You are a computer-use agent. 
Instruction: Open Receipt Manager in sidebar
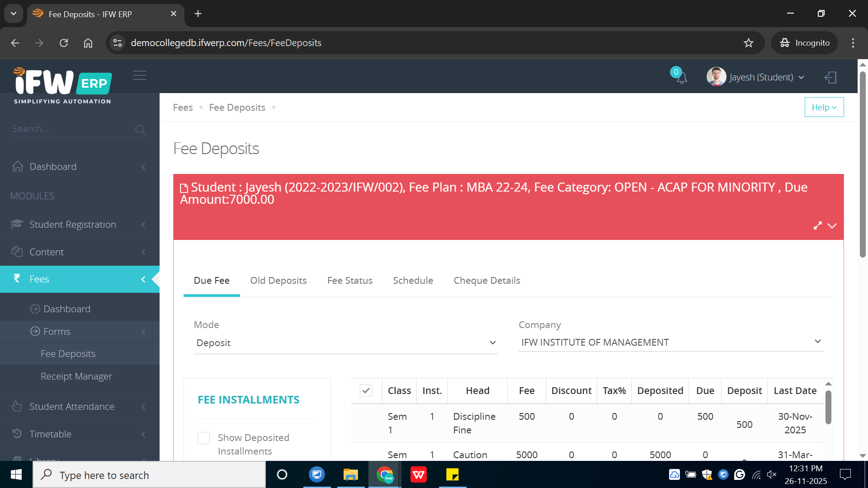tap(76, 376)
